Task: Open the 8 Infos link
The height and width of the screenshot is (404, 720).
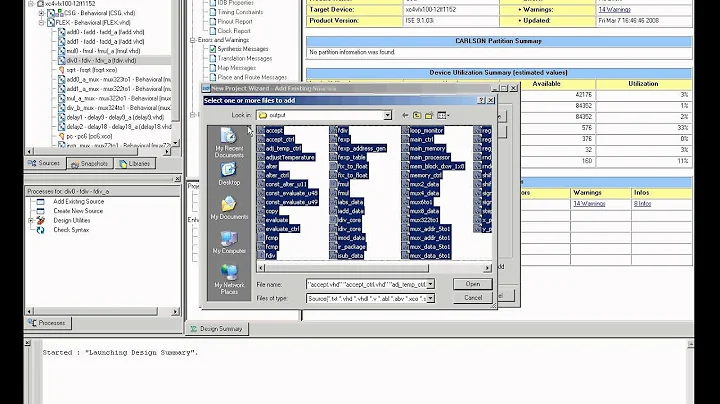Action: 642,204
